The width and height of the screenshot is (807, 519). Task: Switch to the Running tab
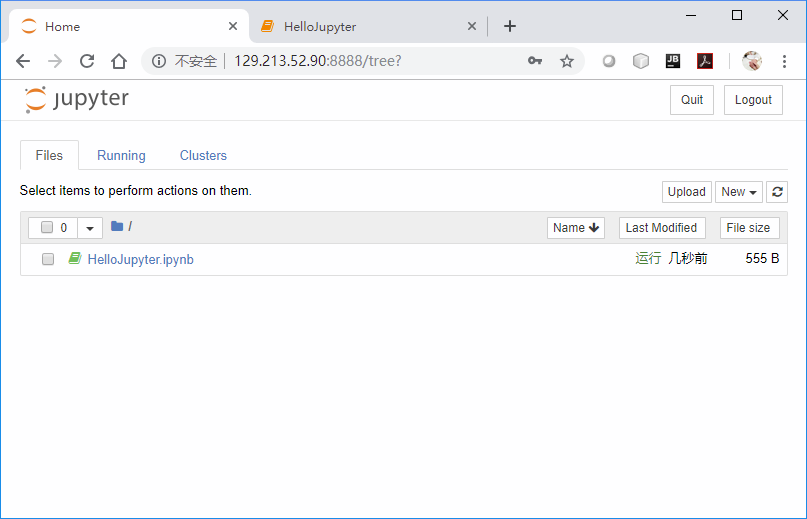(x=121, y=156)
